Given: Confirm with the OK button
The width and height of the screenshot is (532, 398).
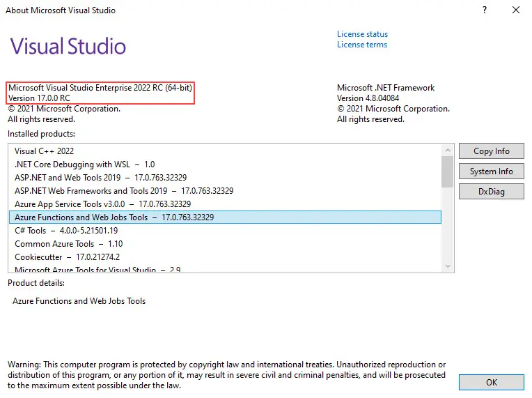Looking at the screenshot, I should pyautogui.click(x=492, y=383).
